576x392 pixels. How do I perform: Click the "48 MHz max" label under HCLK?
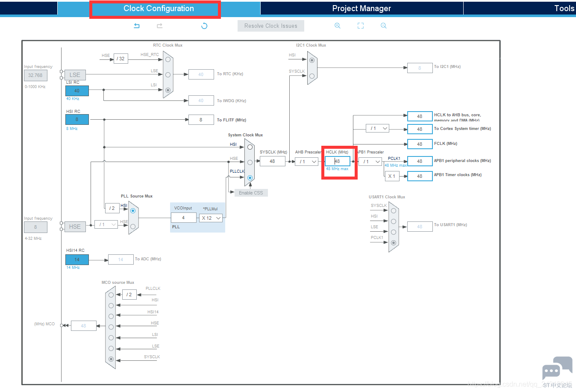coord(337,169)
